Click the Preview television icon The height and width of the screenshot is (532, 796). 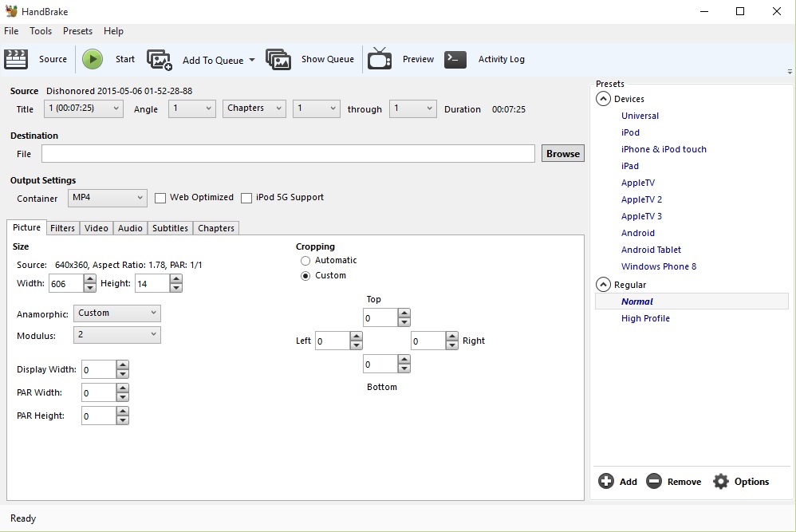[380, 58]
